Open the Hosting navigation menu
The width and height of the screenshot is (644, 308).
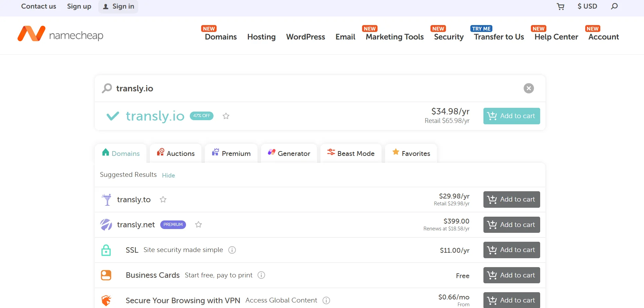261,37
